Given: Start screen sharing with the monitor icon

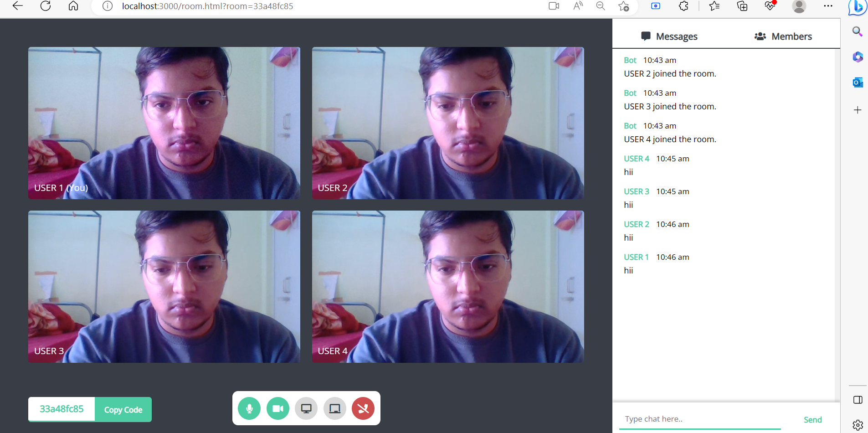Looking at the screenshot, I should click(306, 408).
